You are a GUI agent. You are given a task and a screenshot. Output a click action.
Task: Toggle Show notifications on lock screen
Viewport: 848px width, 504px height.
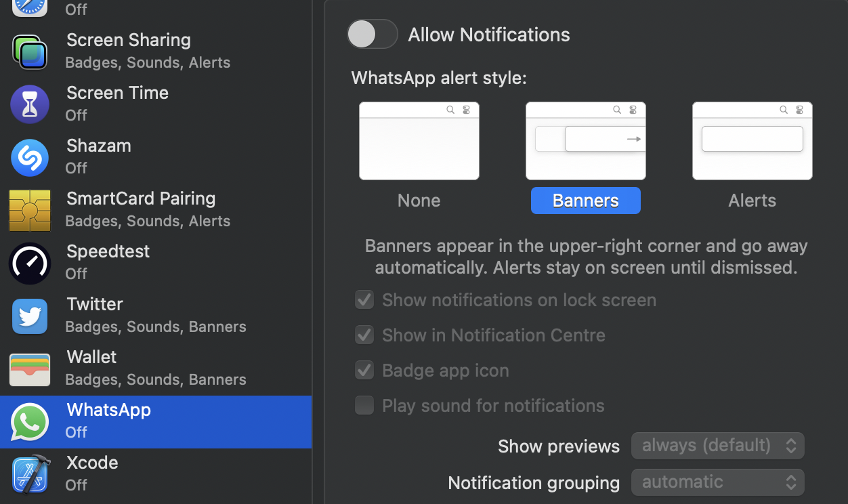(x=364, y=299)
